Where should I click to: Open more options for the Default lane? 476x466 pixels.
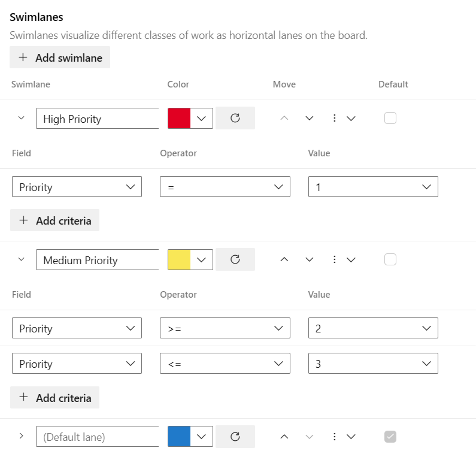[x=343, y=437]
